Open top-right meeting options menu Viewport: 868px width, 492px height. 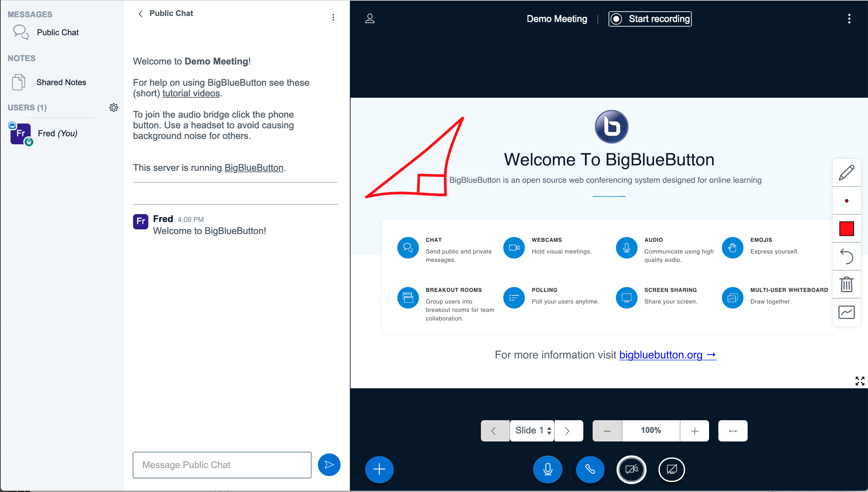(849, 19)
